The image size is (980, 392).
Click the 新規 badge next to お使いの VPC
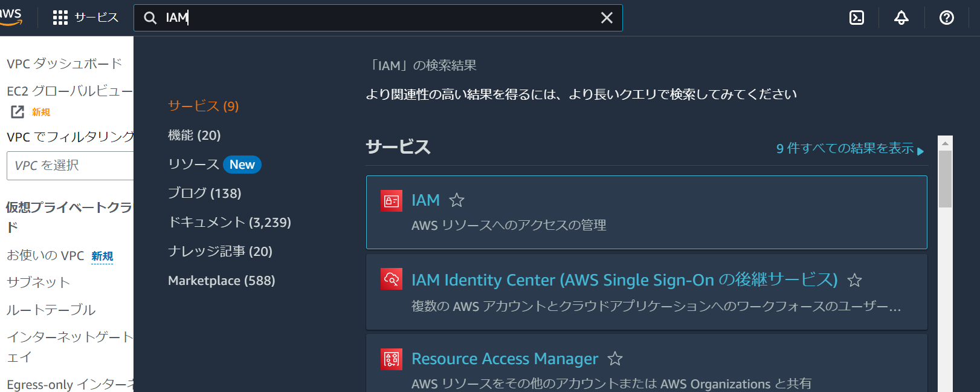coord(102,256)
